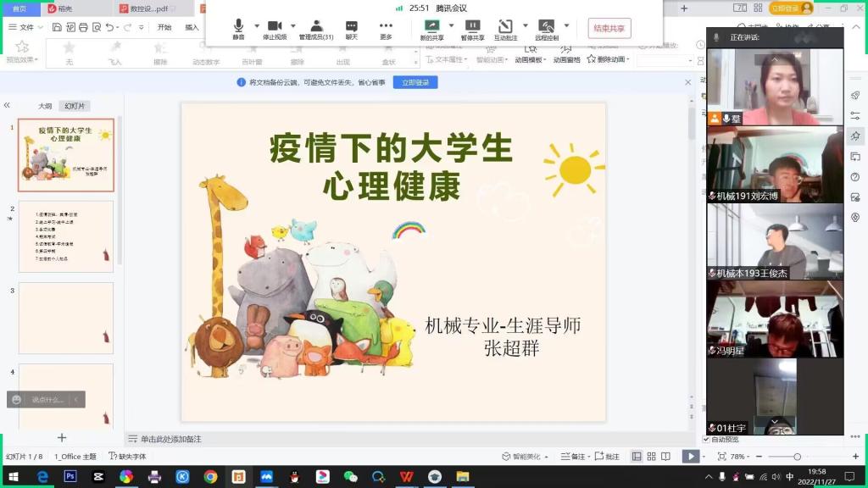This screenshot has width=868, height=488.
Task: Switch to slide sorter view in status bar
Action: pos(652,457)
